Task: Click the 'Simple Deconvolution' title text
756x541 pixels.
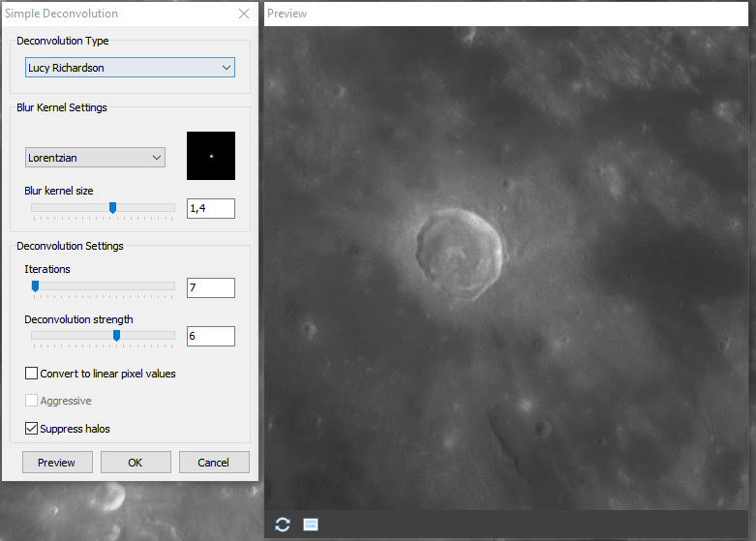Action: (x=61, y=14)
